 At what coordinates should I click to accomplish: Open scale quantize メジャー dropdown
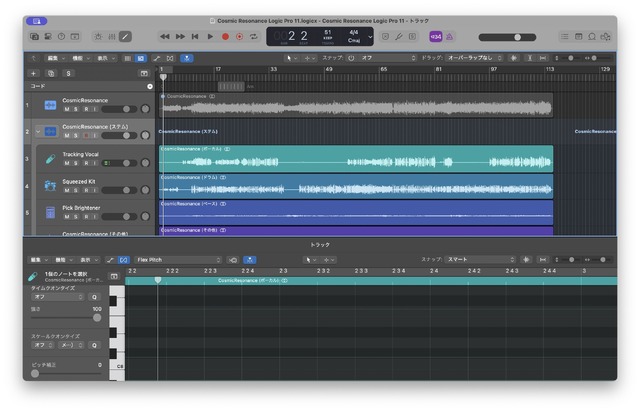[x=71, y=345]
